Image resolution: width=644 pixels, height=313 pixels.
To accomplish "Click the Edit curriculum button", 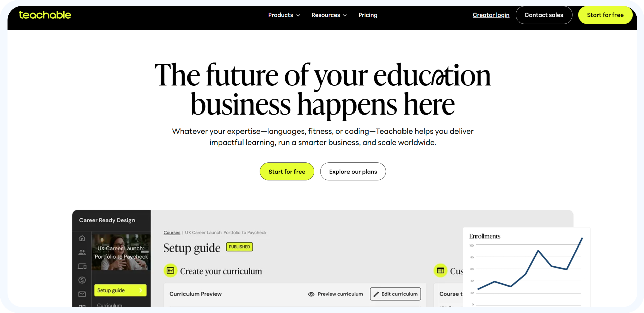I will [x=395, y=294].
